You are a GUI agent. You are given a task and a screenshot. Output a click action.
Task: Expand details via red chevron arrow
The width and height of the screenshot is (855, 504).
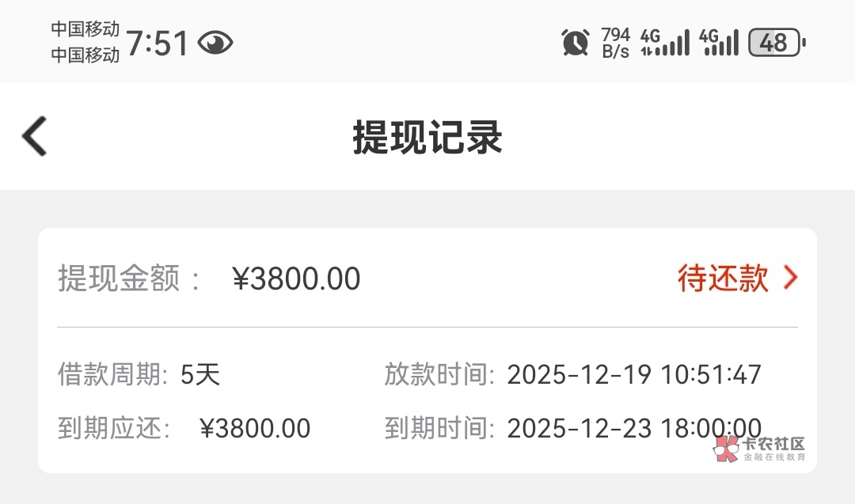(790, 278)
